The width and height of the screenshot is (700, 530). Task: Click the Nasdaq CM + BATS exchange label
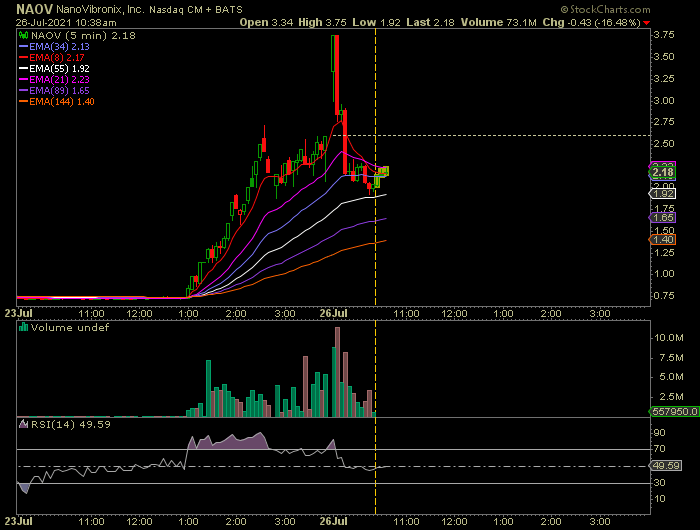click(x=196, y=10)
